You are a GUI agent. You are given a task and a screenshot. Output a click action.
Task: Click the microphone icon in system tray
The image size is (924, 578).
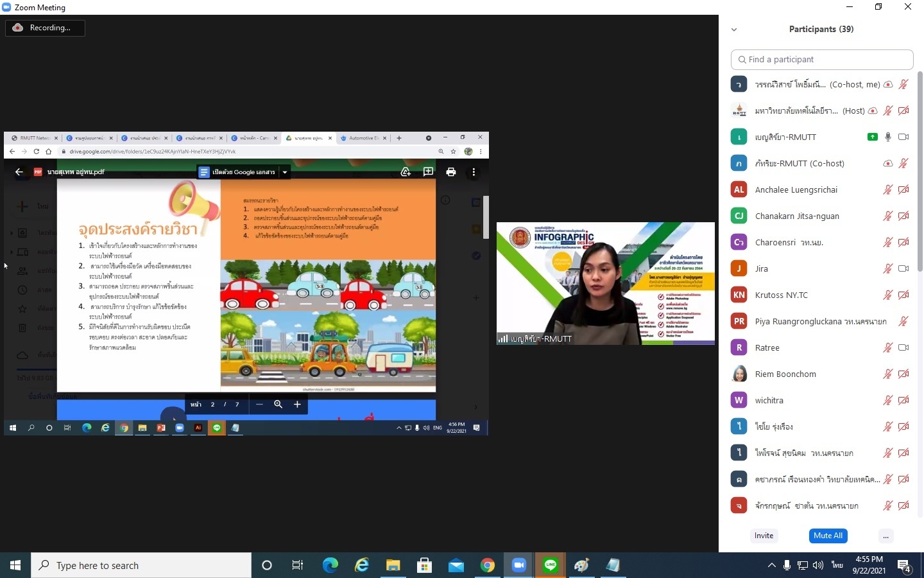coord(787,565)
